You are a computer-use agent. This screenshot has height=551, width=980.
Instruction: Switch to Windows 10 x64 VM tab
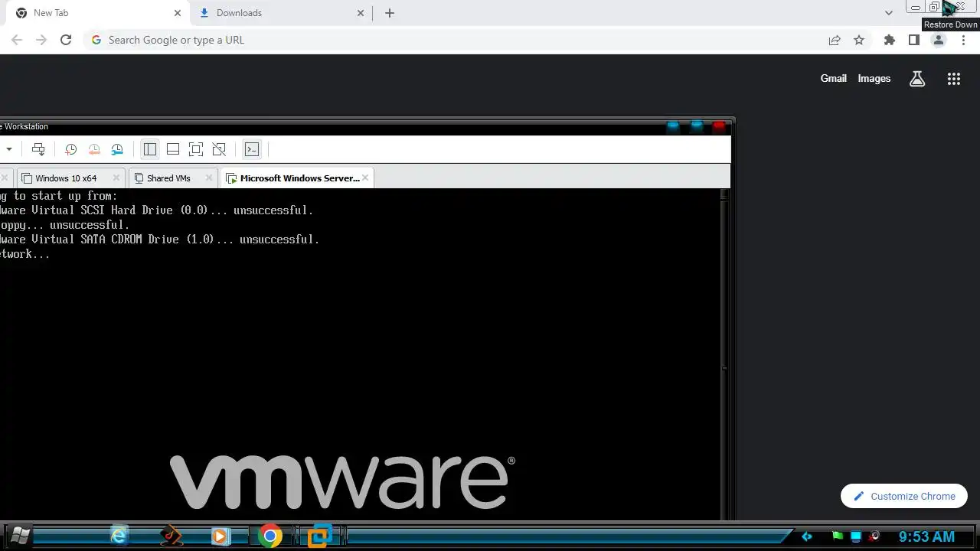pyautogui.click(x=66, y=178)
